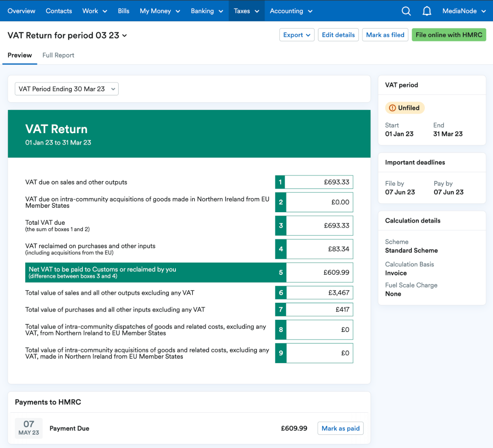This screenshot has width=493, height=448.
Task: Click 'Total value of sales' label
Action: pos(110,293)
